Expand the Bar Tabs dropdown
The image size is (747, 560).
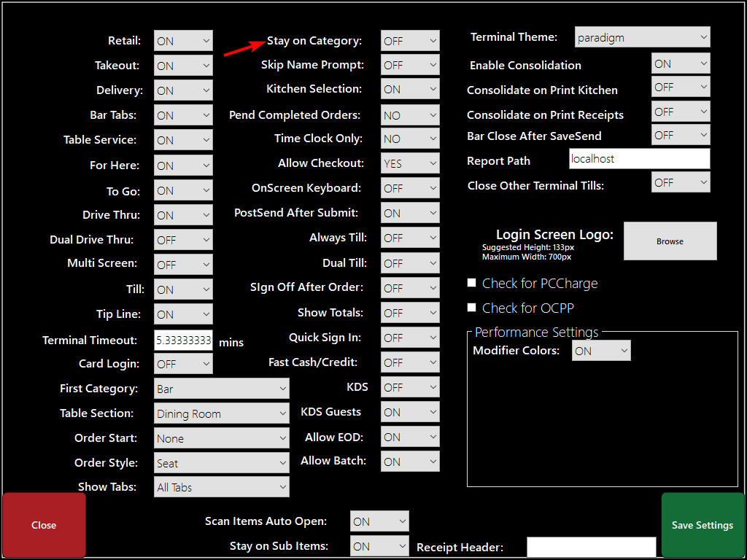[183, 115]
